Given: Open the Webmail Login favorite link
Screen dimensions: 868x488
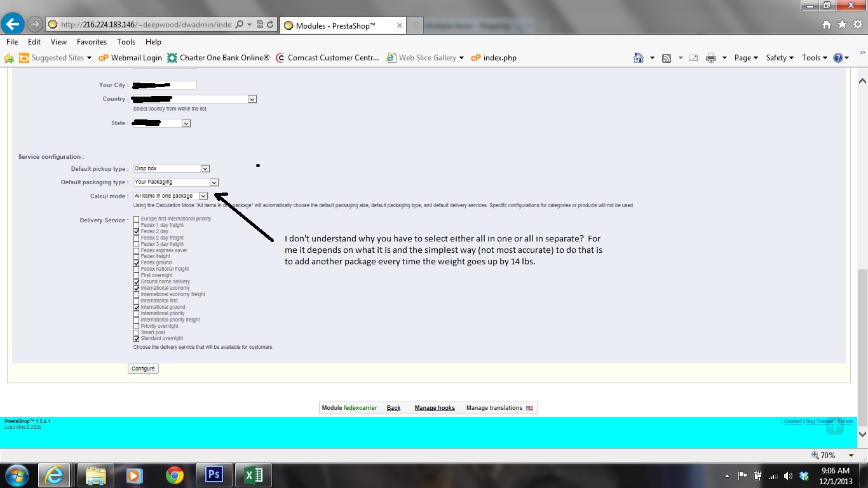Looking at the screenshot, I should click(130, 58).
